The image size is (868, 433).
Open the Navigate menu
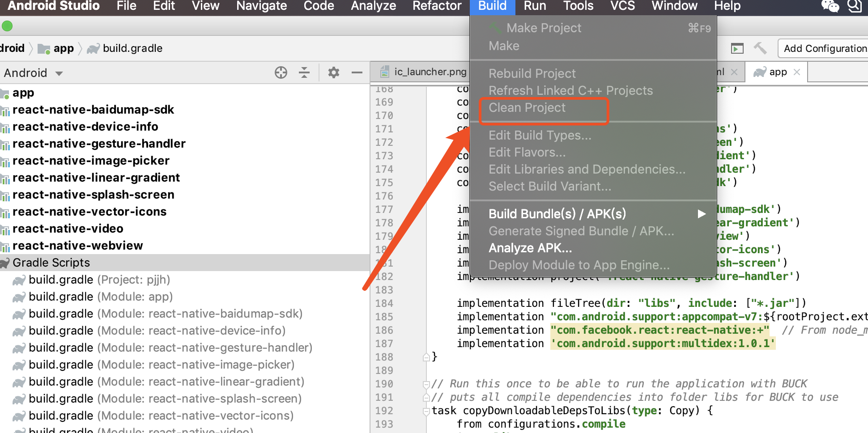click(261, 6)
